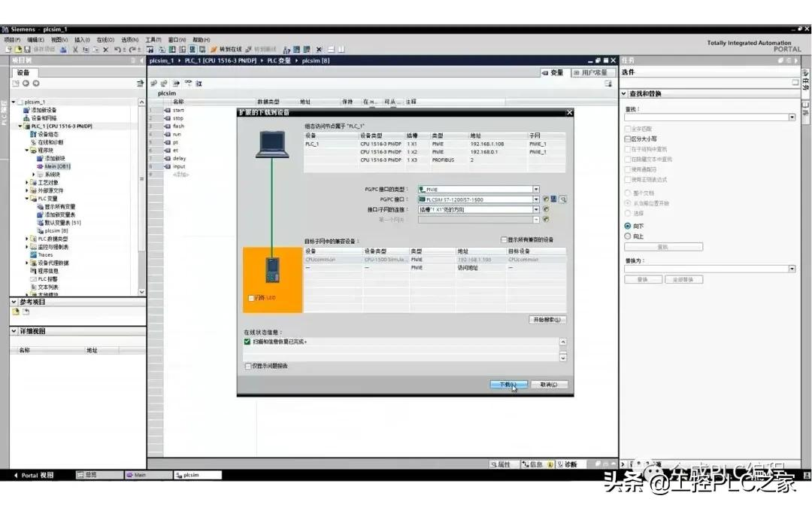The height and width of the screenshot is (508, 812).
Task: Switch to Portal 视图
Action: click(34, 475)
